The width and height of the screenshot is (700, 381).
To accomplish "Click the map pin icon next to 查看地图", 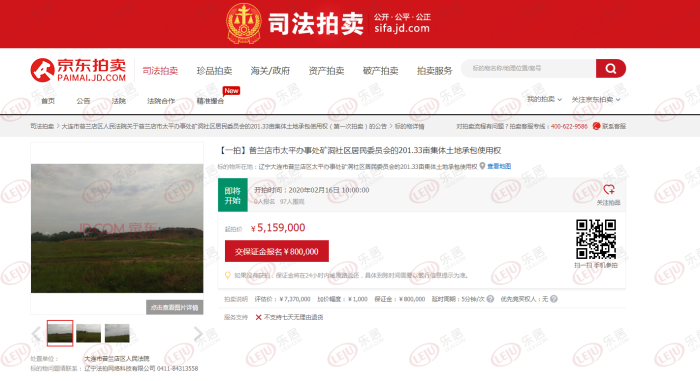I will point(482,166).
